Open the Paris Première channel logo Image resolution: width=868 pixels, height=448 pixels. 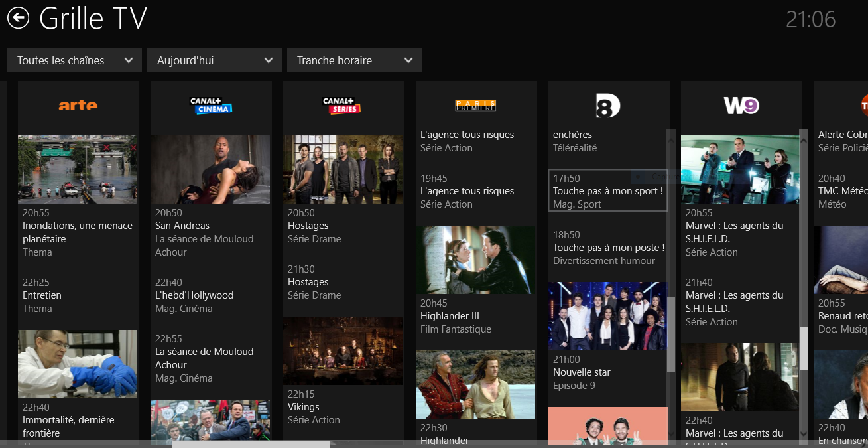pos(475,105)
